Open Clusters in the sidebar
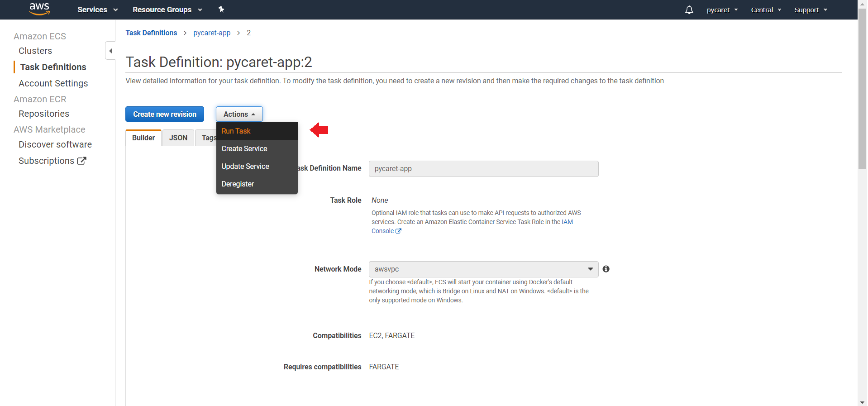This screenshot has width=868, height=406. click(x=35, y=51)
